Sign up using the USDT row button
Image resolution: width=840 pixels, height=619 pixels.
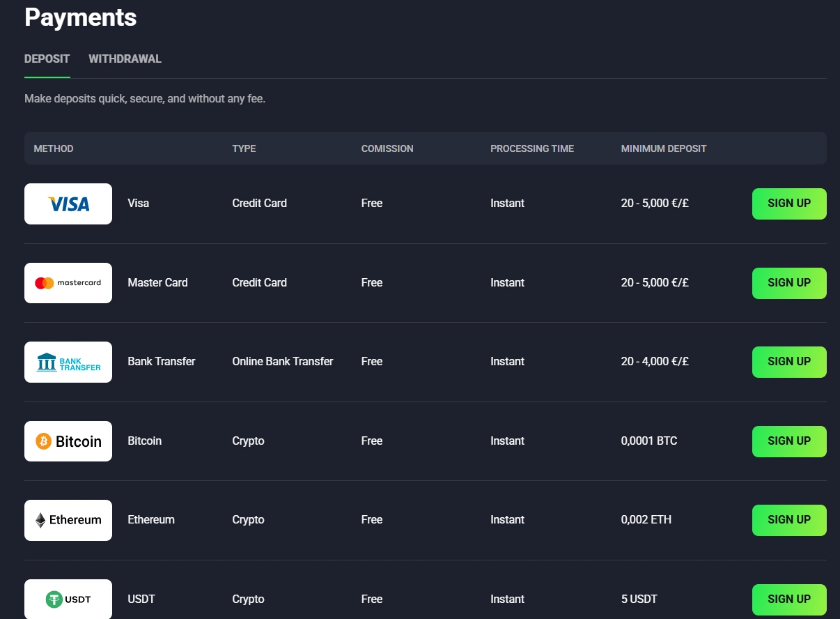pyautogui.click(x=789, y=599)
